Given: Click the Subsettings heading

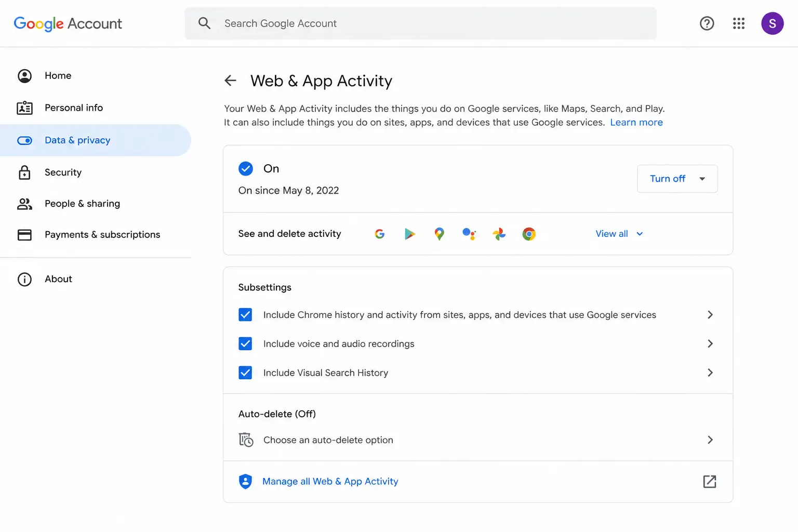Looking at the screenshot, I should [x=264, y=288].
